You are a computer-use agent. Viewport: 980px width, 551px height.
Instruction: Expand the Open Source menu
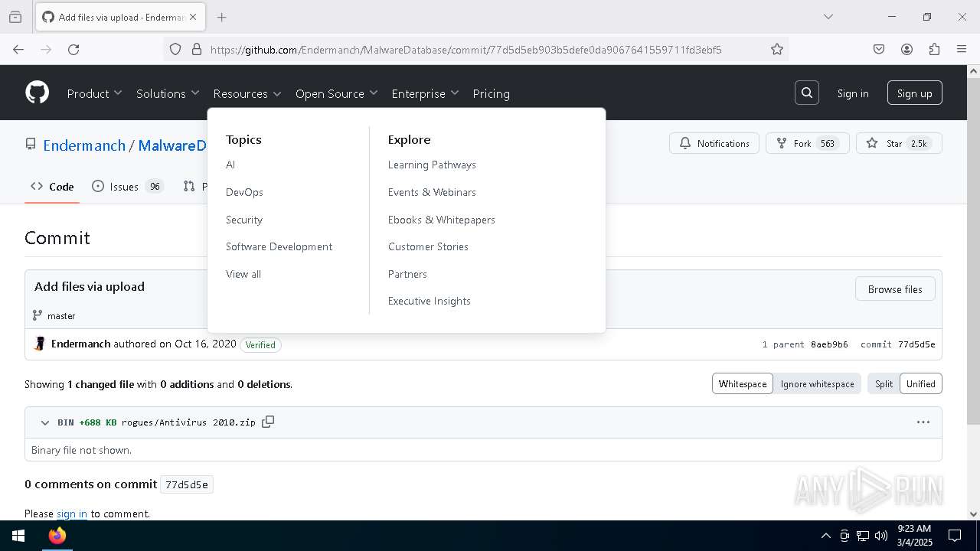click(x=337, y=93)
